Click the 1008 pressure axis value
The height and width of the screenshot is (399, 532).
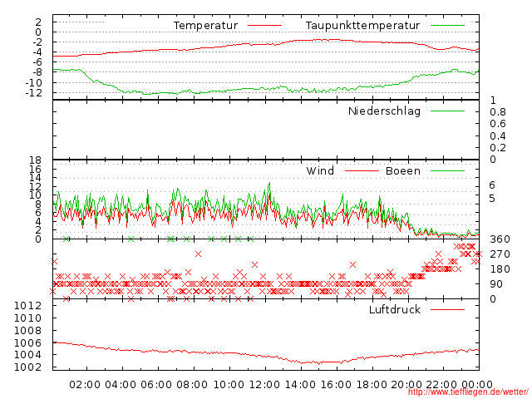tap(27, 330)
